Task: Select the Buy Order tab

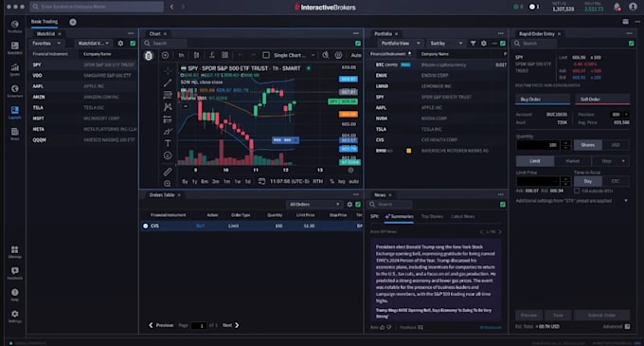Action: (543, 100)
